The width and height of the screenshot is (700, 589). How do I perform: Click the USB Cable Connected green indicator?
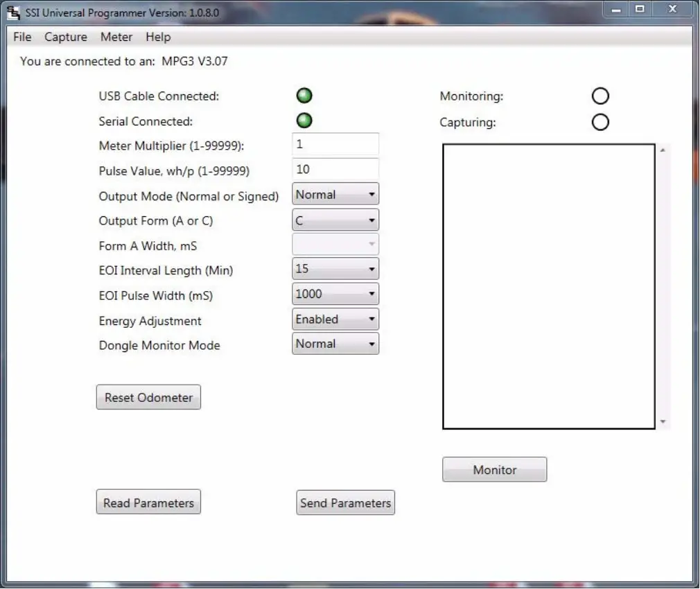(x=304, y=96)
